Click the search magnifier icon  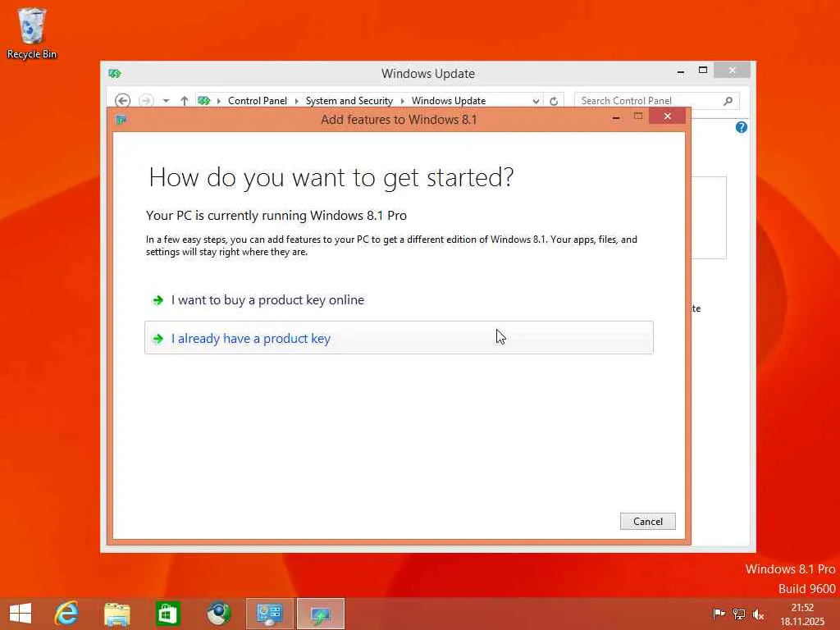pos(728,101)
